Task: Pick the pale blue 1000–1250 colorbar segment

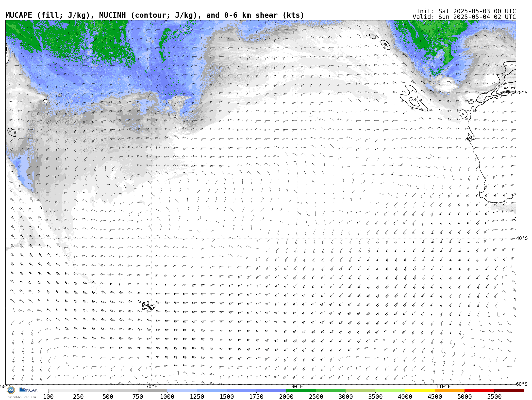Action: coord(182,391)
